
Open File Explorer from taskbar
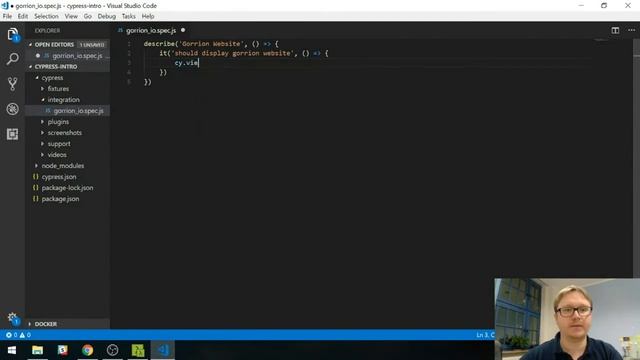(37, 350)
